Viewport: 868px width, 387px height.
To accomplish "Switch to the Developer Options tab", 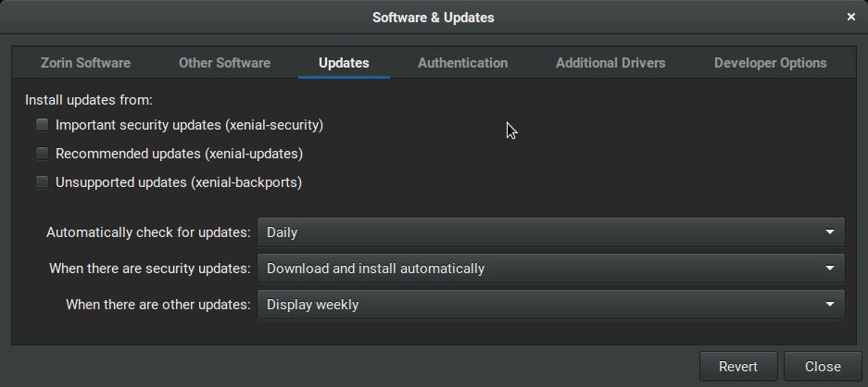I will (x=770, y=63).
